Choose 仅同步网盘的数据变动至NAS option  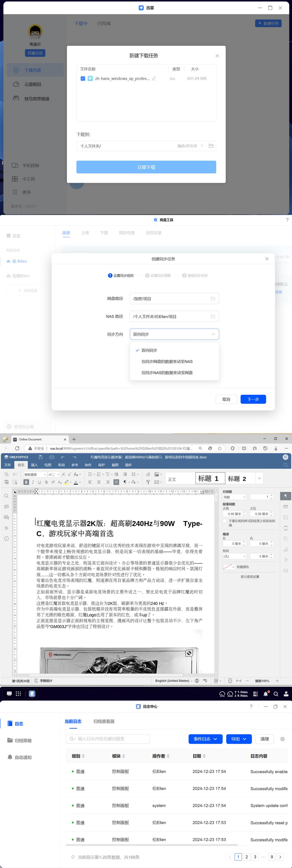click(174, 361)
